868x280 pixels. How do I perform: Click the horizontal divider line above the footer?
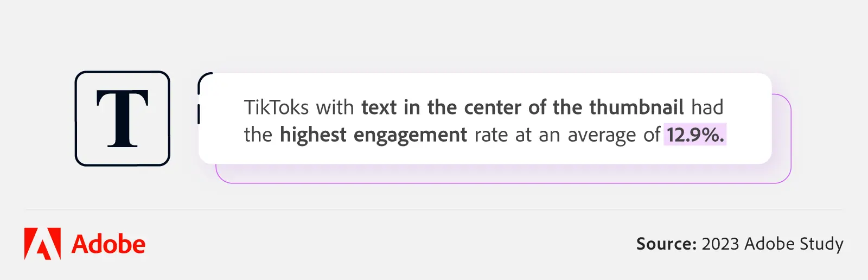[434, 210]
